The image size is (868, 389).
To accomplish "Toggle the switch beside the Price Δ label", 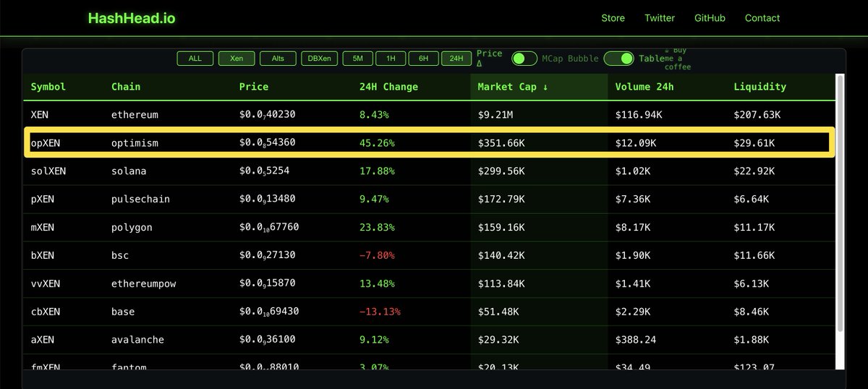I will point(524,59).
